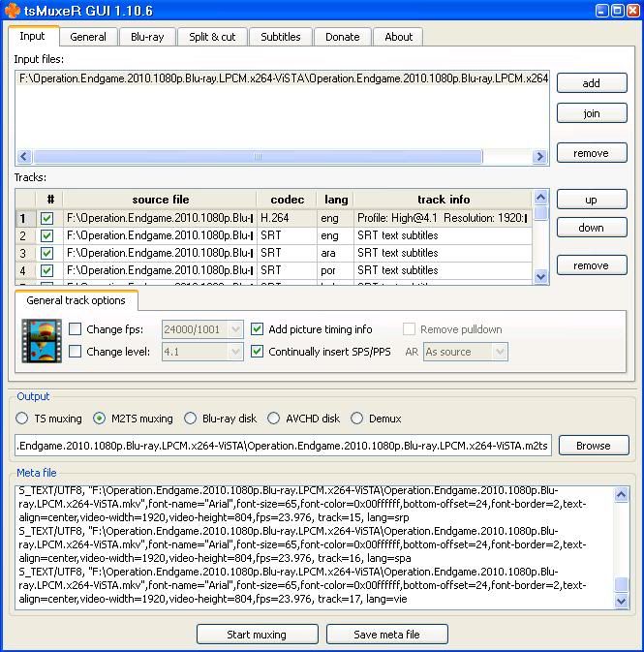644x652 pixels.
Task: Click tracks table vertical scrollbar thumb
Action: point(540,213)
